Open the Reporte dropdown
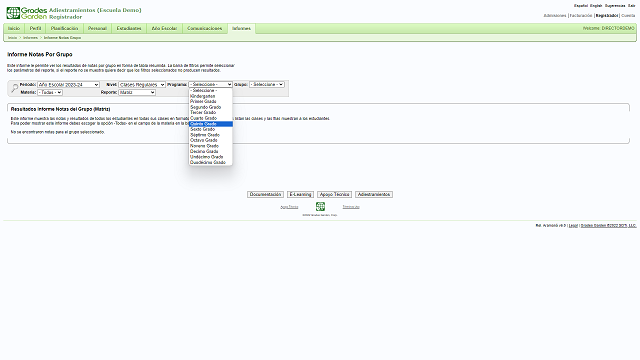The height and width of the screenshot is (360, 640). [x=137, y=93]
